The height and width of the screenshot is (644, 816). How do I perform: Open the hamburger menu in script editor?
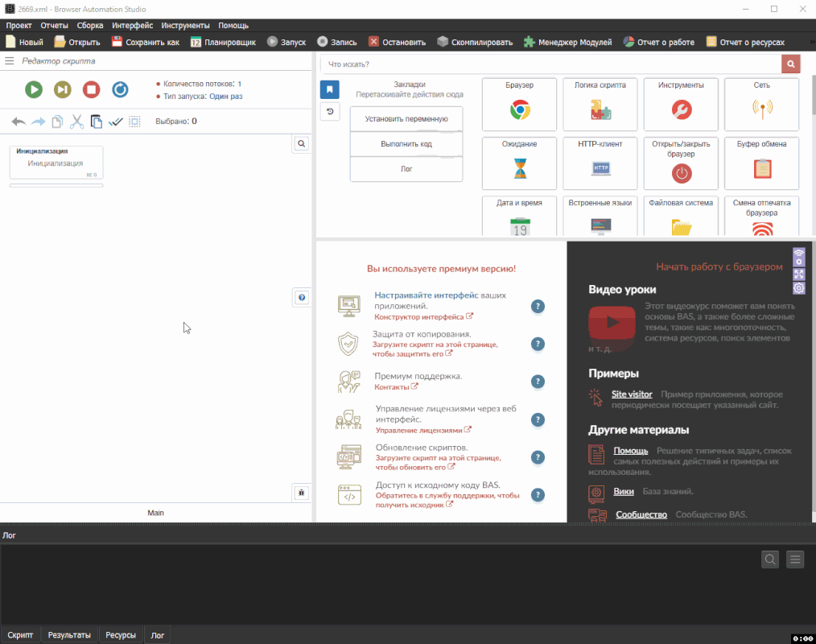[x=10, y=61]
